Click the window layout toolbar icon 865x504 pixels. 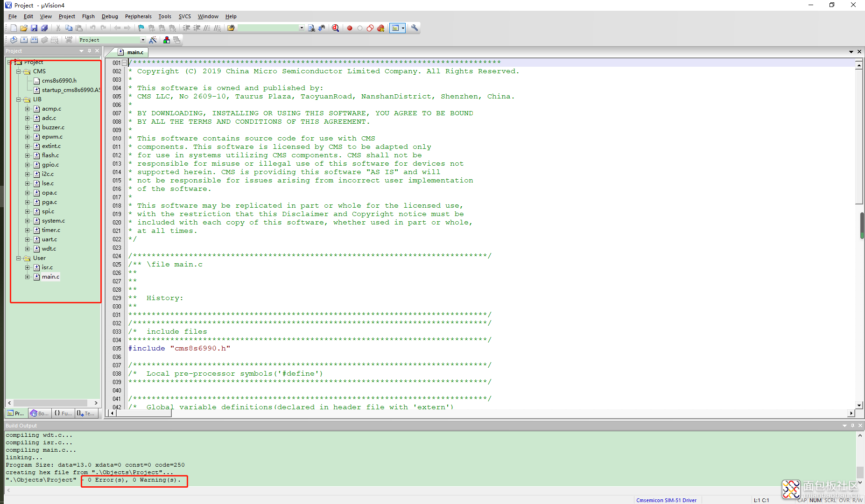point(395,28)
